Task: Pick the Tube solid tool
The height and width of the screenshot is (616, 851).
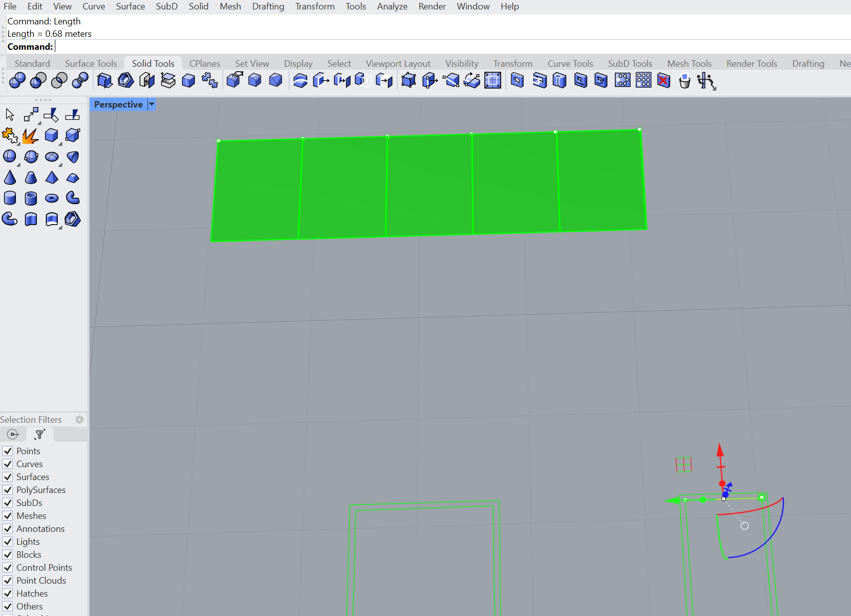Action: coord(30,198)
